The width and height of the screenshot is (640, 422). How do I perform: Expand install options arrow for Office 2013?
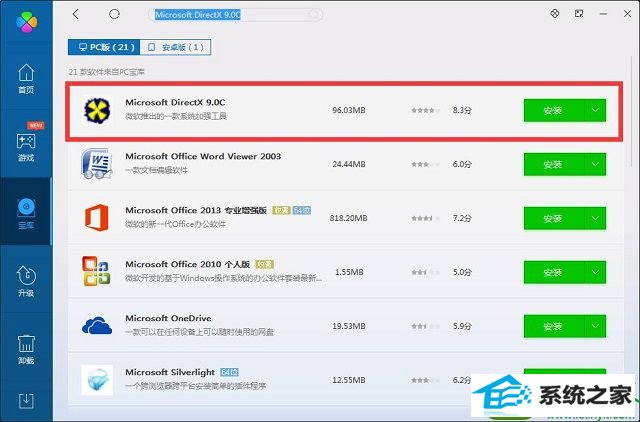coord(596,218)
